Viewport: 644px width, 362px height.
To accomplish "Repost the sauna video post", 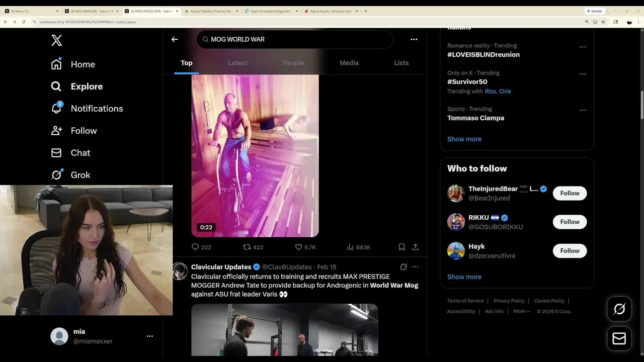I will point(253,247).
